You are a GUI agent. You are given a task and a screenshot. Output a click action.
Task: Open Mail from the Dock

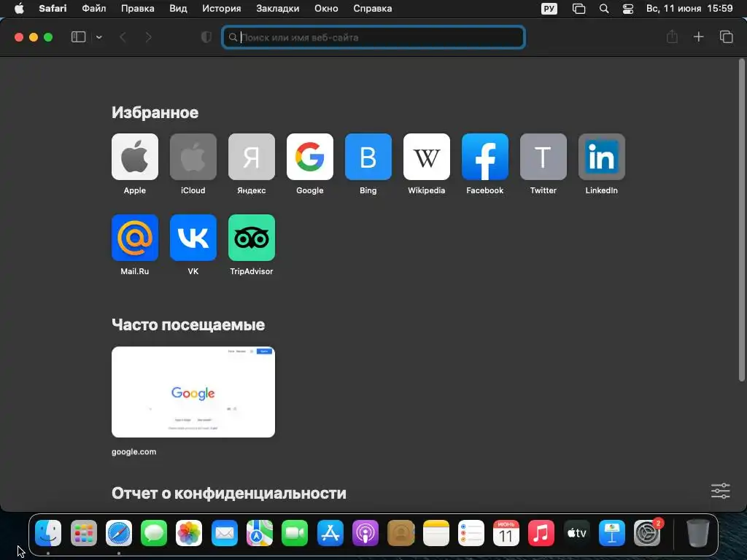225,533
